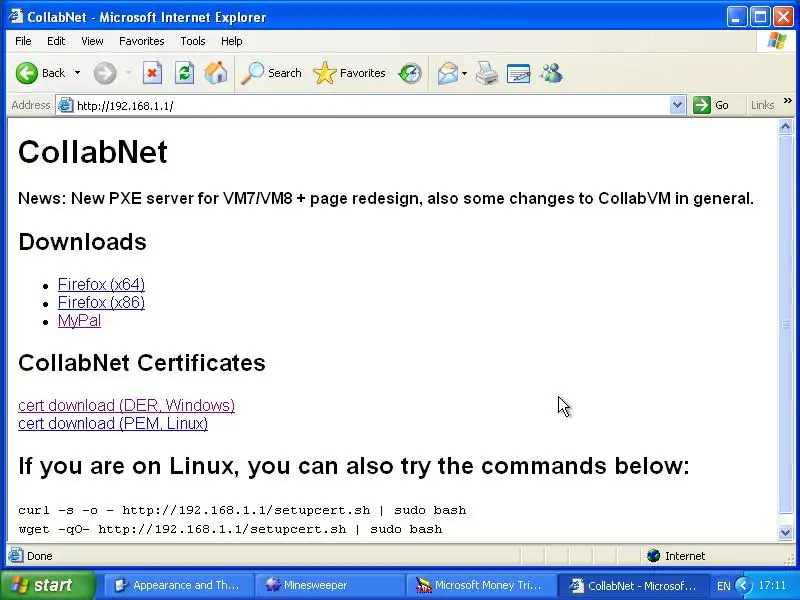The width and height of the screenshot is (800, 600).
Task: Open the MyPal download link
Action: 79,321
